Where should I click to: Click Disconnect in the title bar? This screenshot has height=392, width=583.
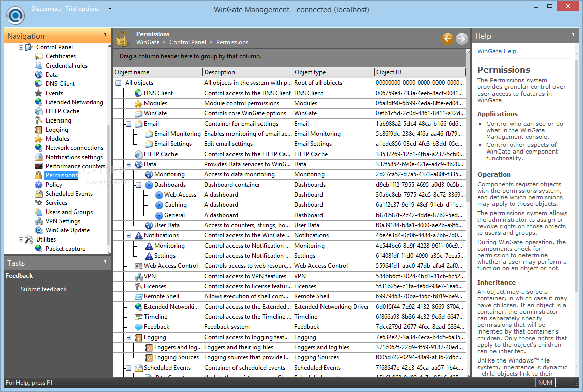tap(46, 9)
